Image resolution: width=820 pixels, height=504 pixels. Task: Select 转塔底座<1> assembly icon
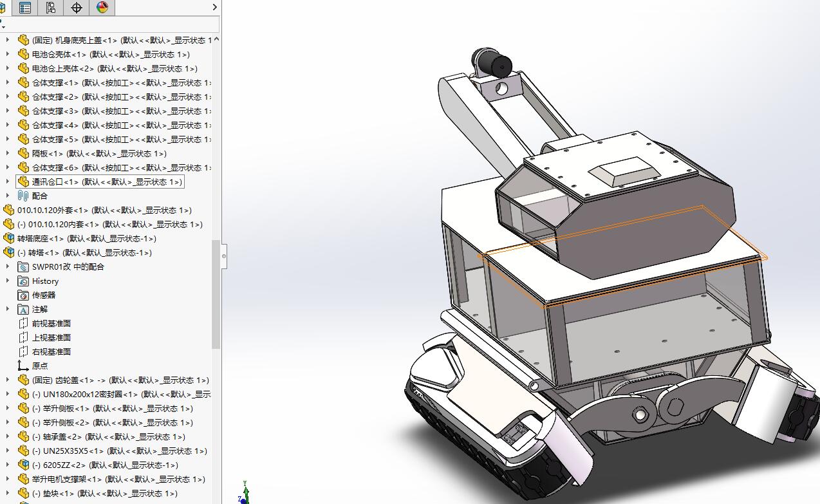[x=8, y=238]
